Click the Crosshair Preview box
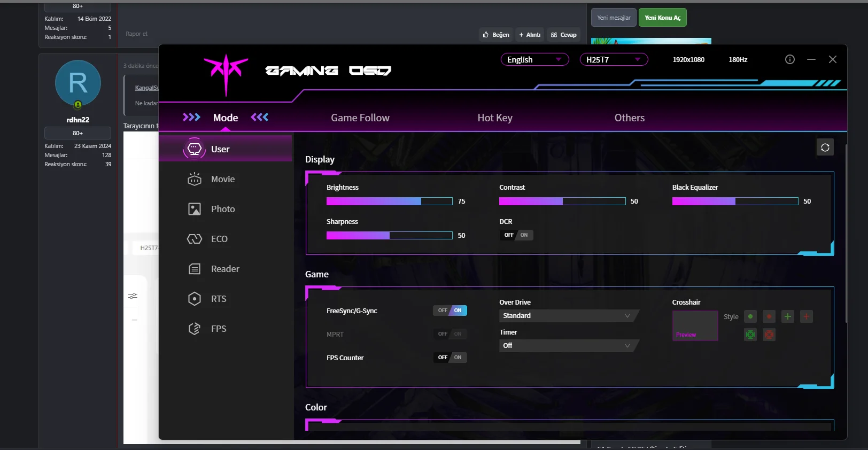Image resolution: width=868 pixels, height=450 pixels. click(695, 325)
